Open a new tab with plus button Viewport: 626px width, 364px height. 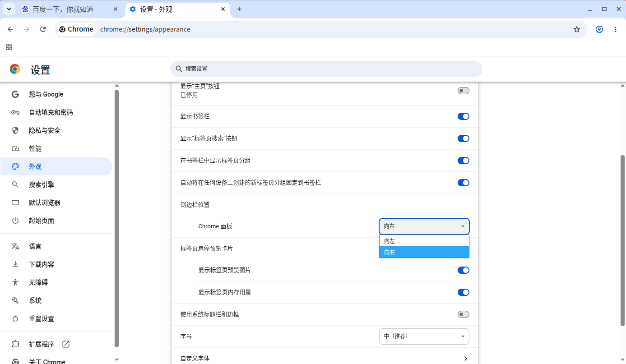[239, 9]
